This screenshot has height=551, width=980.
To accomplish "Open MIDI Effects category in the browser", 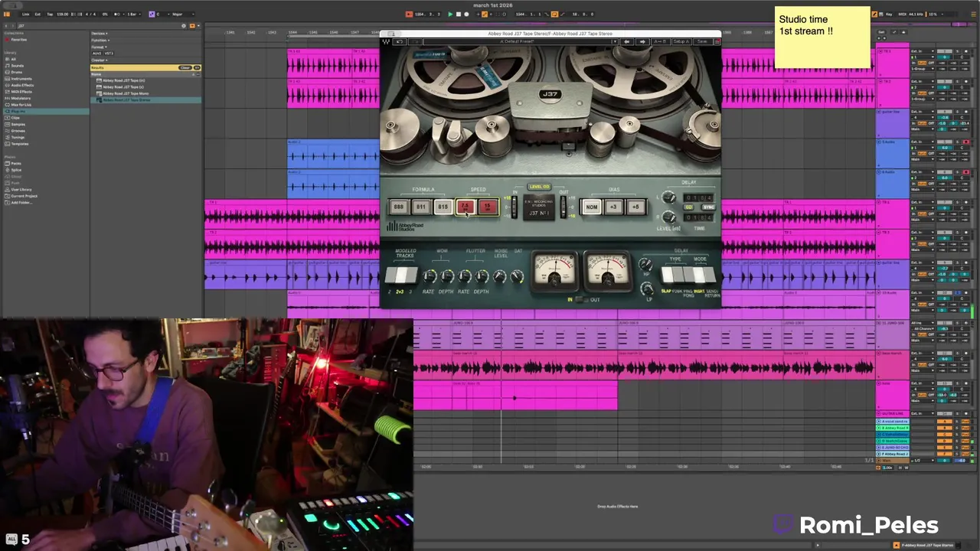I will point(21,92).
